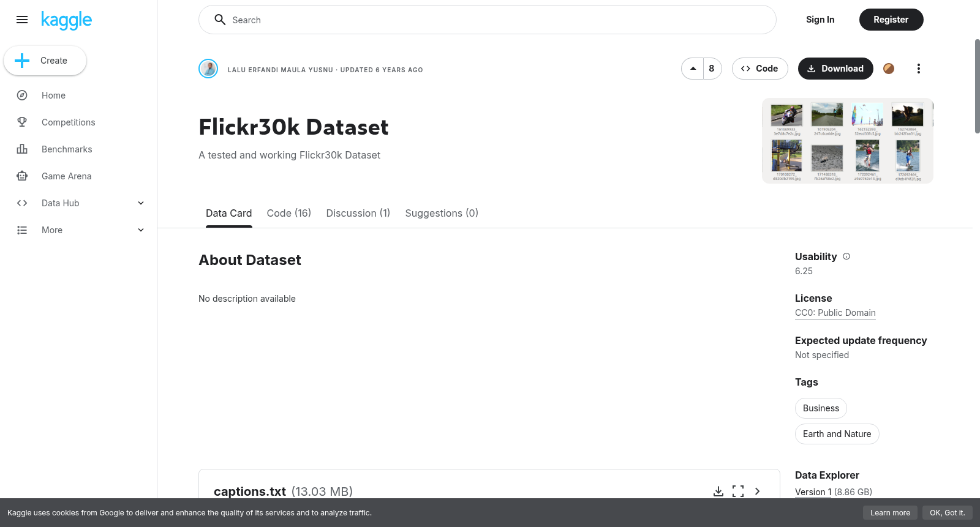Image resolution: width=980 pixels, height=527 pixels.
Task: Click the Kaggle logo
Action: (x=66, y=20)
